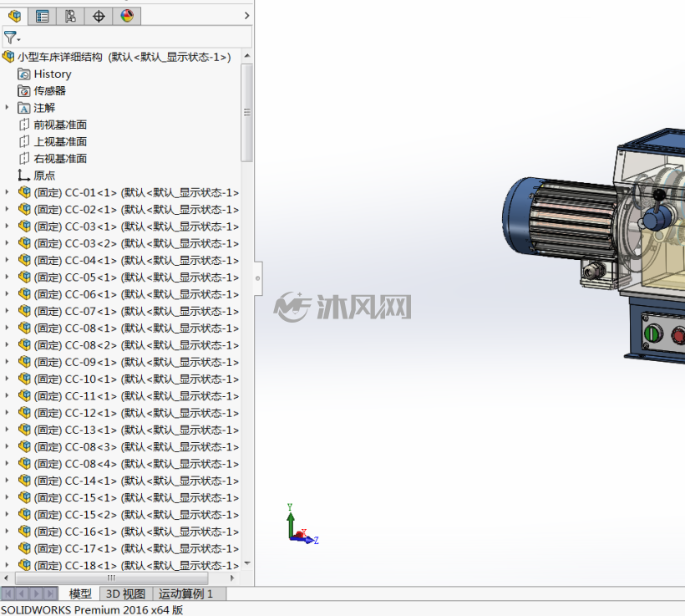
Task: Switch to the 模型 tab
Action: point(80,593)
